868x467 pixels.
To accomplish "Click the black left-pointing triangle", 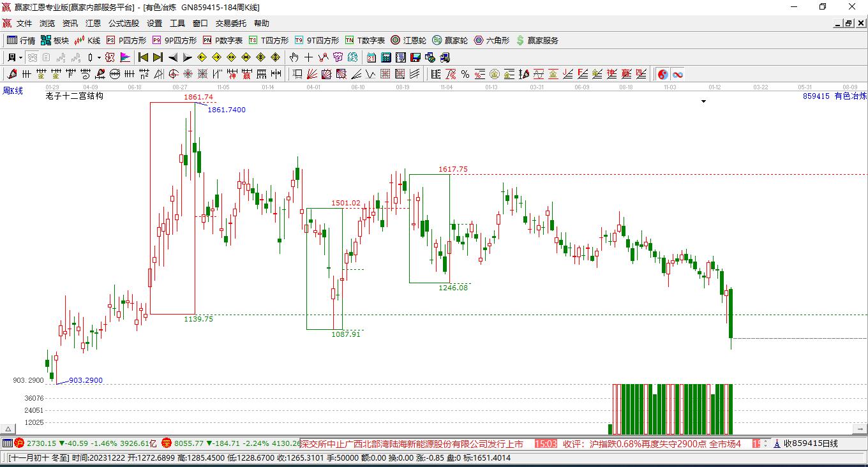I will (x=173, y=57).
